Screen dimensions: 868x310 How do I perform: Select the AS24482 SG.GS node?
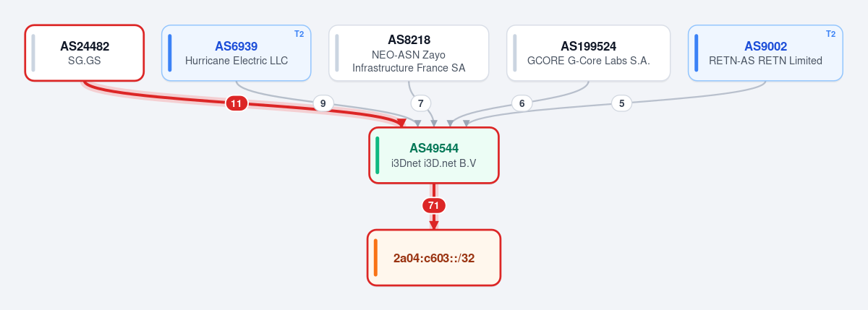coord(85,53)
